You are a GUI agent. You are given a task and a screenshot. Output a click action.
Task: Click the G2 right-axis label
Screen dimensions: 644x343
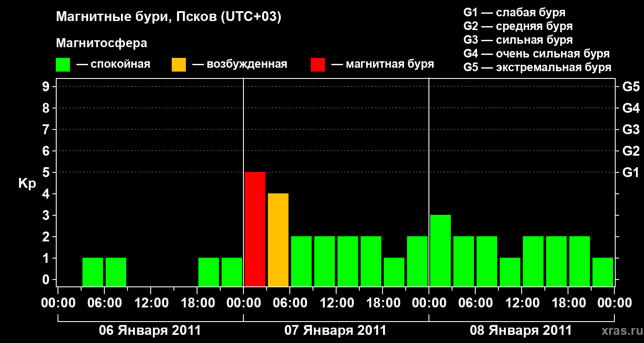(x=631, y=151)
